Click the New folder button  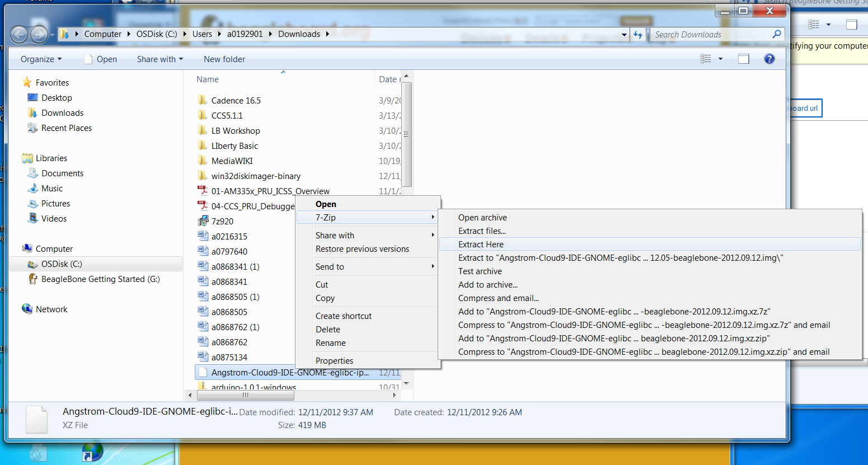224,59
